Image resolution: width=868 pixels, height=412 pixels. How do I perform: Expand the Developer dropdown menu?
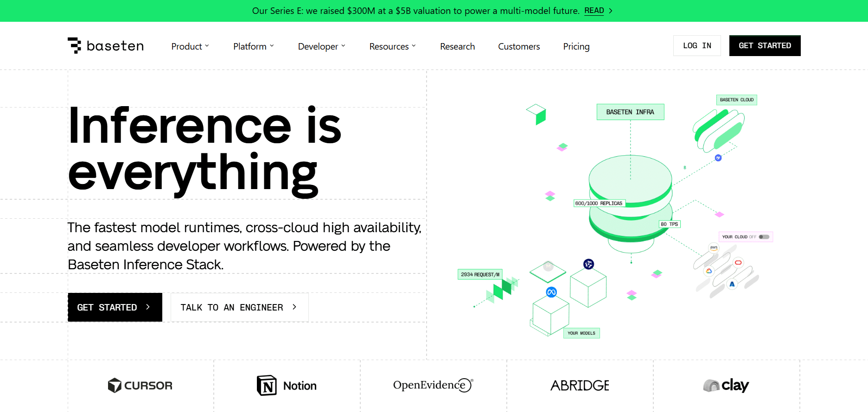[322, 46]
